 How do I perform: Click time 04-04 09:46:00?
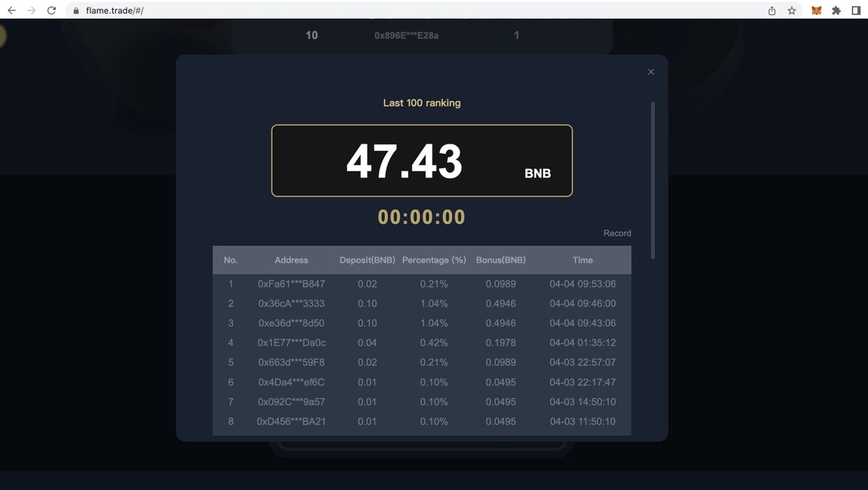point(582,304)
